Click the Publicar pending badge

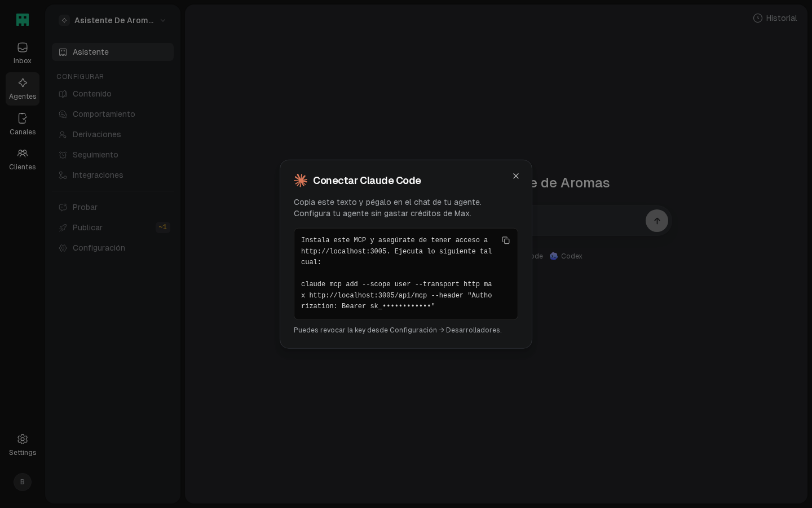click(x=163, y=227)
